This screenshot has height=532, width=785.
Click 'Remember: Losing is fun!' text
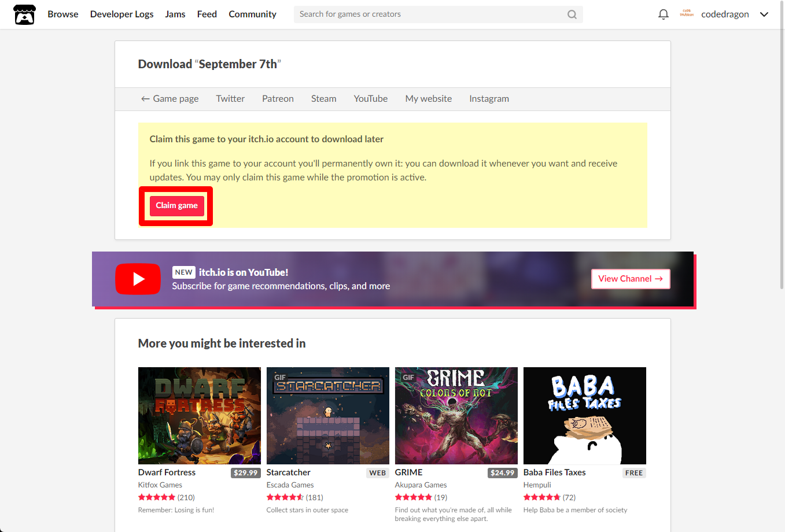[x=176, y=510]
